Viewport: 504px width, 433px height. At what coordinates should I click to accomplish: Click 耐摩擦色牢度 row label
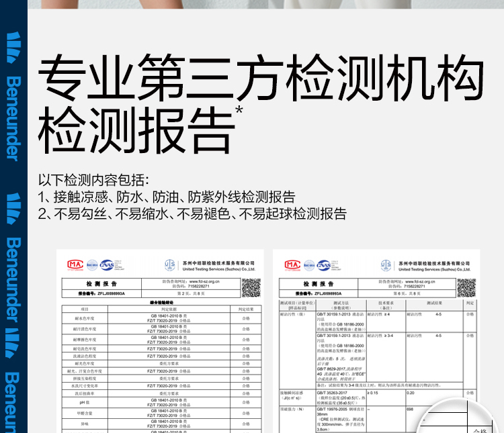tap(85, 340)
